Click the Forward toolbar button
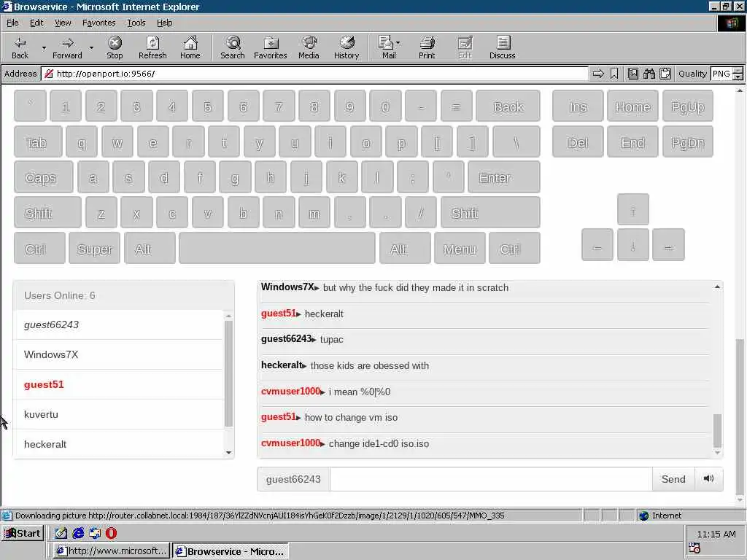The width and height of the screenshot is (747, 560). 67,47
